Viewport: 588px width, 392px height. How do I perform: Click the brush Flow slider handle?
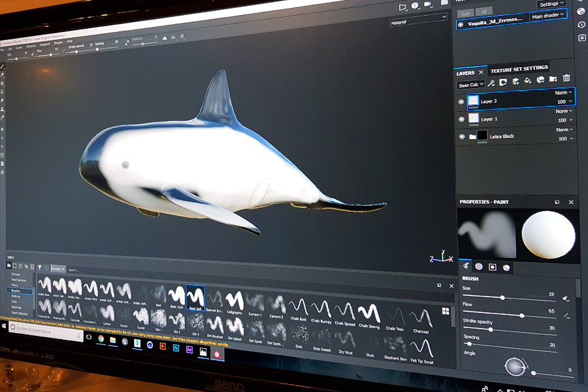(521, 315)
